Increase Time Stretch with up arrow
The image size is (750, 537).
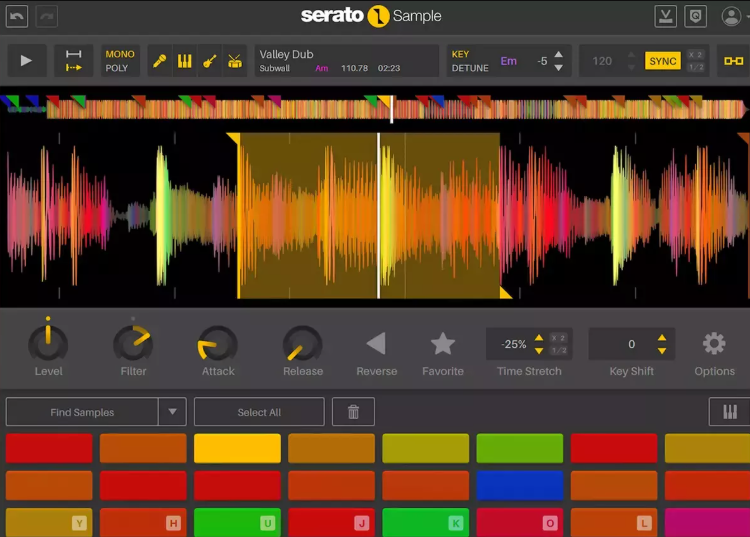[x=539, y=338]
